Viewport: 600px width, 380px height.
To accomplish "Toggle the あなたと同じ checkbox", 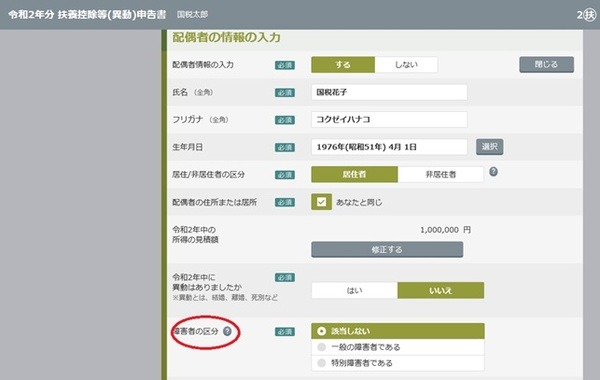I will click(321, 202).
